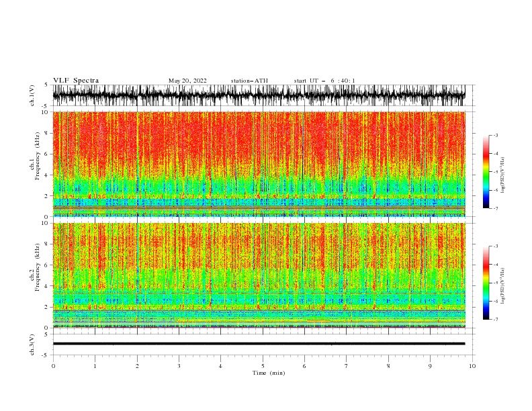Viewport: 532px width, 411px height.
Task: Click time axis tick label "6"
Action: (x=304, y=366)
